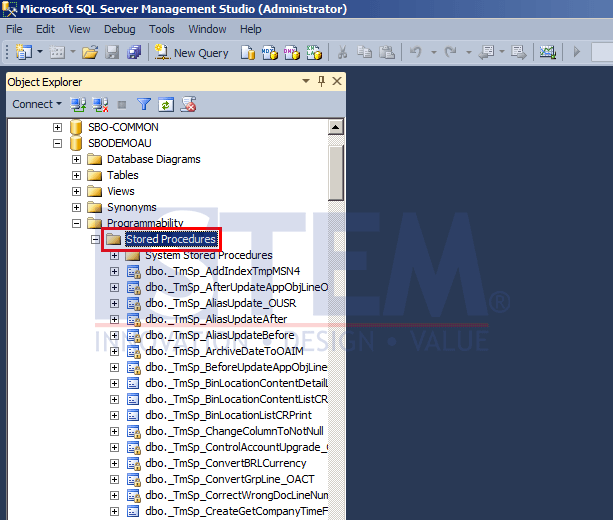Click the Redo arrow icon
This screenshot has height=520, width=613.
pos(450,52)
